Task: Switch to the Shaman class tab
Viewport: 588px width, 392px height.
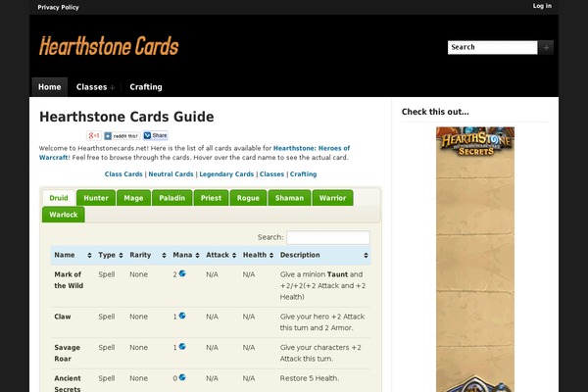Action: tap(289, 198)
